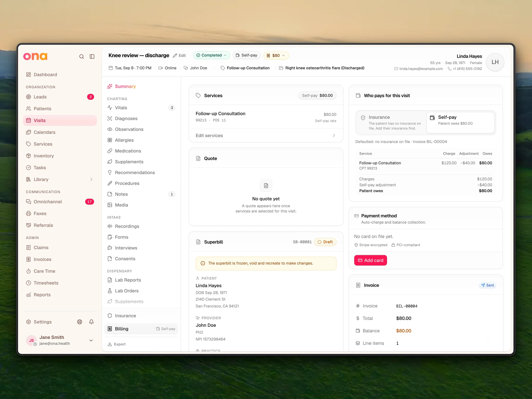Click the Sent status badge on Invoice

(x=487, y=285)
